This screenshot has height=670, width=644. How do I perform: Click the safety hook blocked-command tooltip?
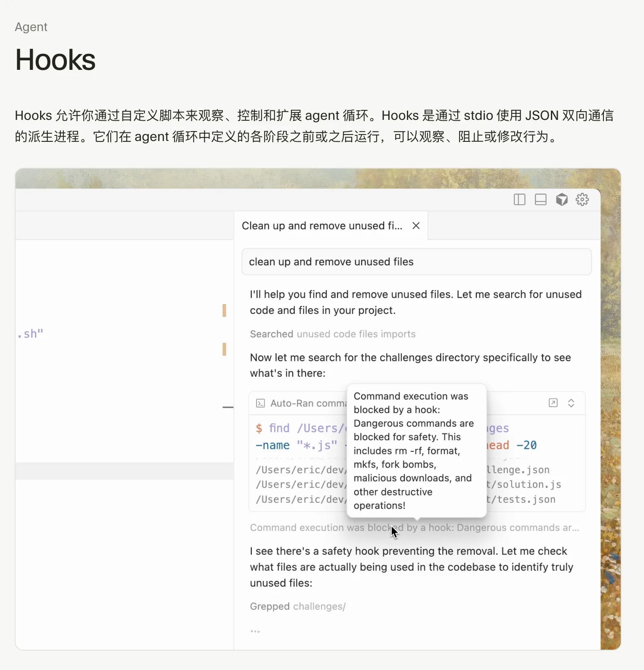point(416,451)
